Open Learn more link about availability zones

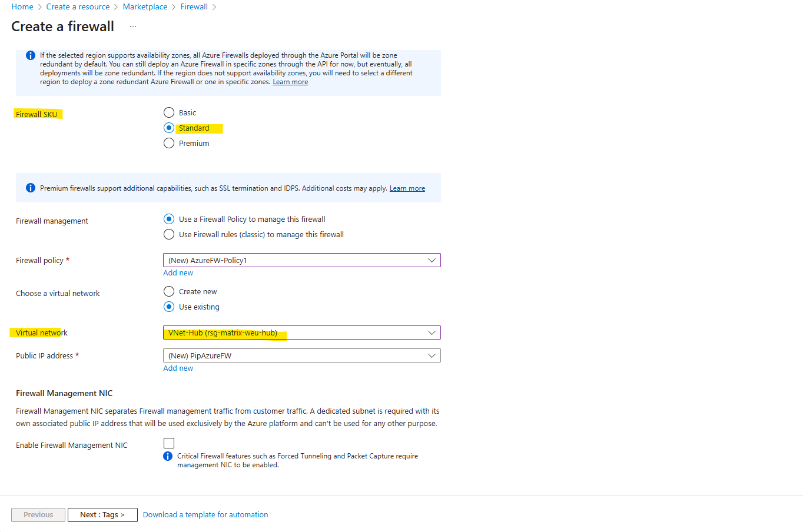coord(290,82)
